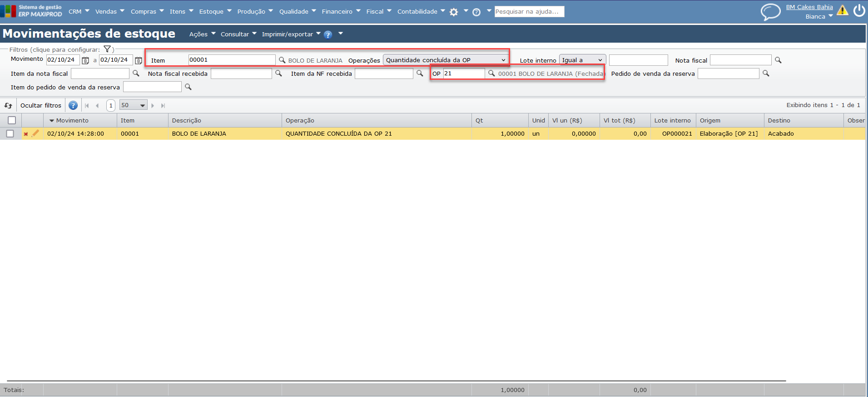Click magnifier for Item da NF recebida

click(420, 73)
